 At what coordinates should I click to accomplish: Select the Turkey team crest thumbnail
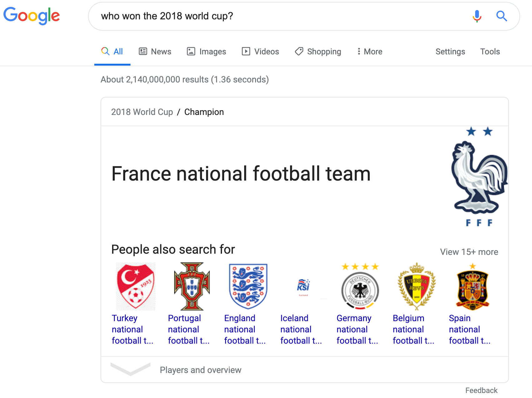coord(135,286)
